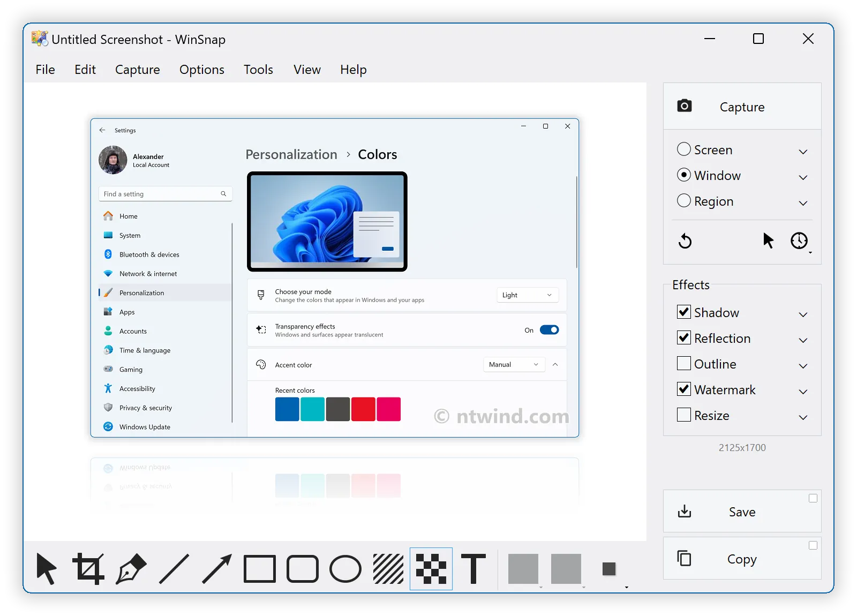Image resolution: width=857 pixels, height=616 pixels.
Task: Click the WinSnap app icon in title bar
Action: 40,39
